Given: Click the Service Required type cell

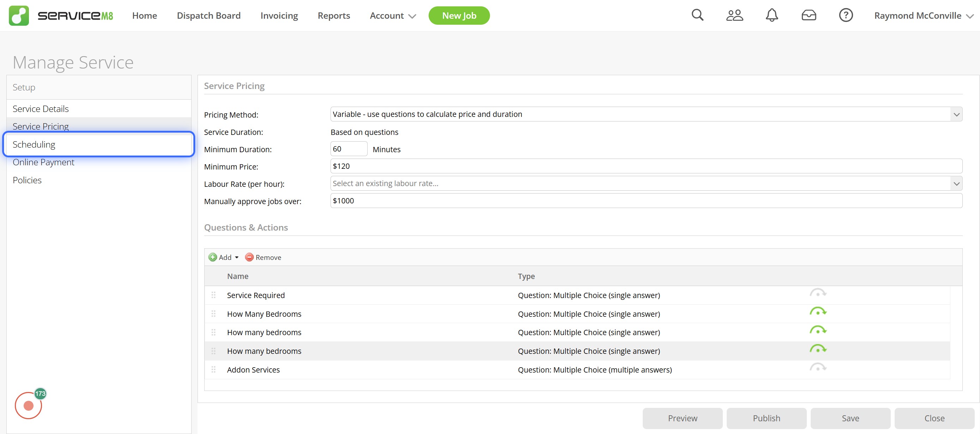Looking at the screenshot, I should click(x=588, y=296).
